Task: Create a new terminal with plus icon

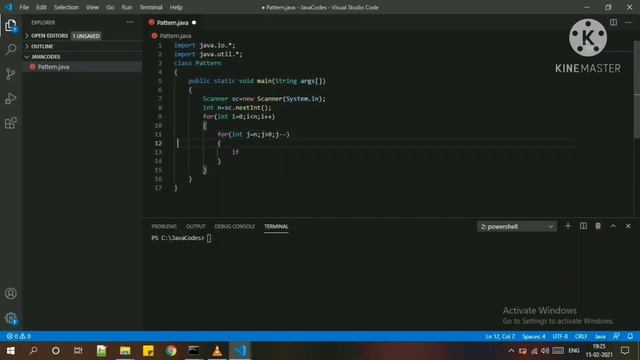Action: (568, 226)
